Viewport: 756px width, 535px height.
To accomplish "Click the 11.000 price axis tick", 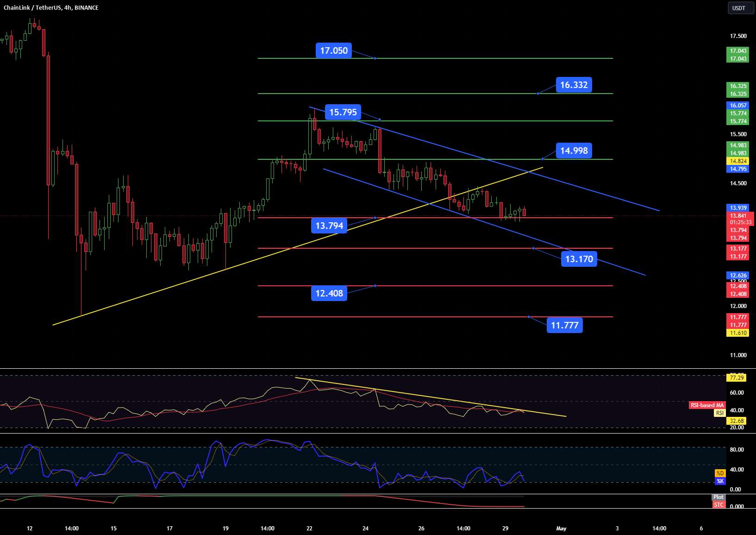I will pyautogui.click(x=738, y=355).
